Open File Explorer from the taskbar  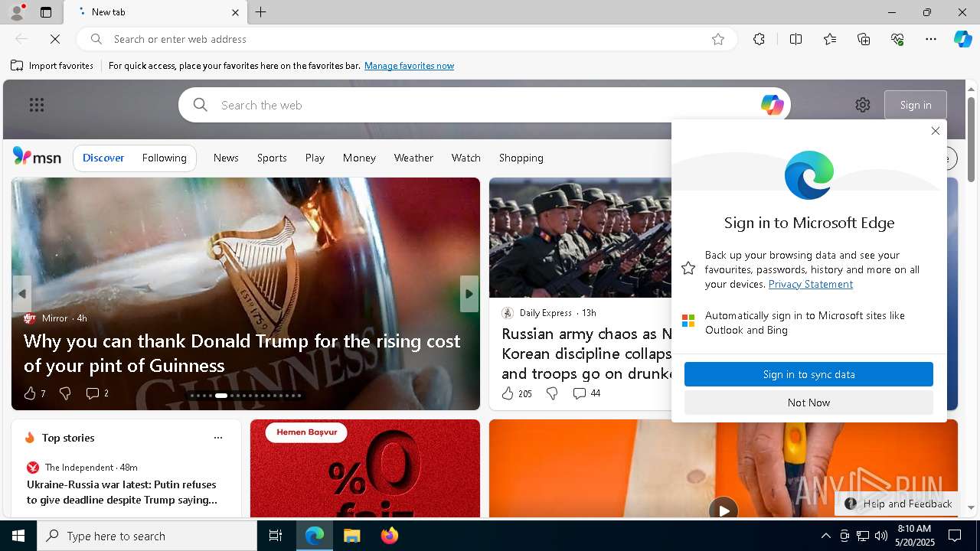(351, 536)
